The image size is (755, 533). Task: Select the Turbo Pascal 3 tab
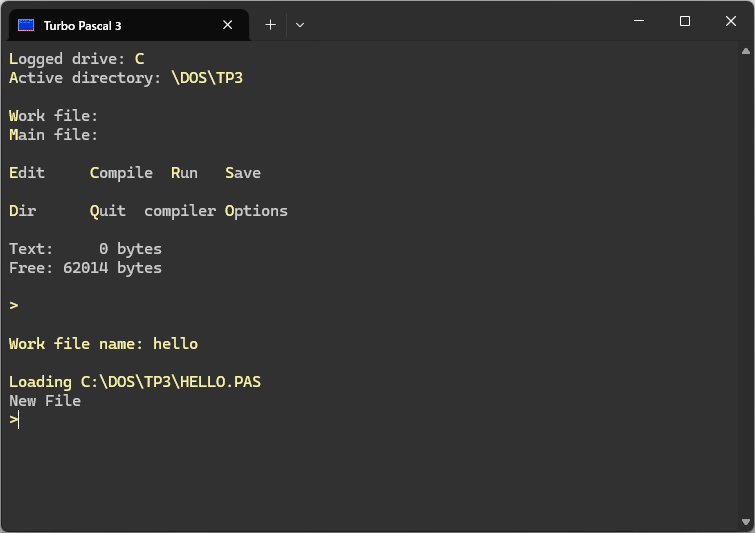coord(129,25)
